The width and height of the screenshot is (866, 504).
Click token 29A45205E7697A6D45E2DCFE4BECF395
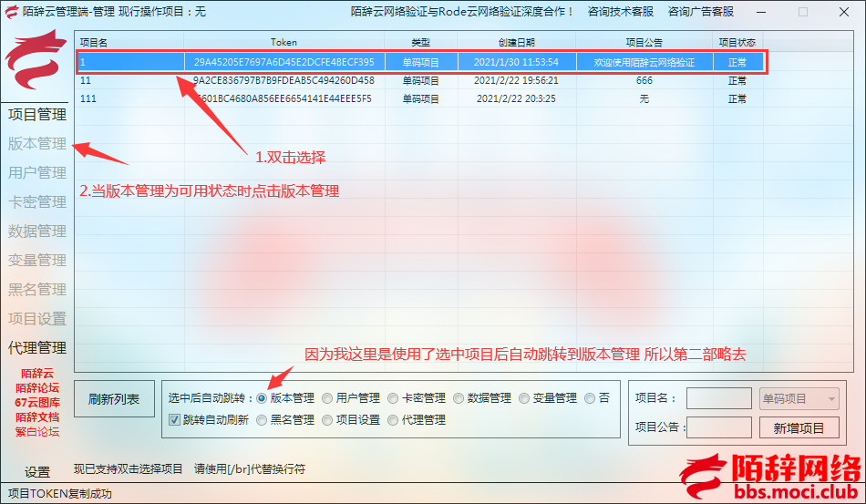pos(284,62)
